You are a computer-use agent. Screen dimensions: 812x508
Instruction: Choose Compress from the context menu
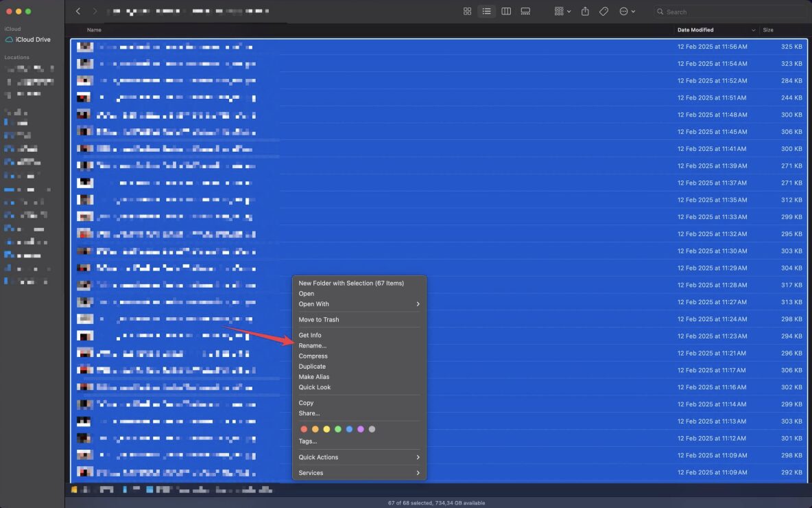[313, 356]
